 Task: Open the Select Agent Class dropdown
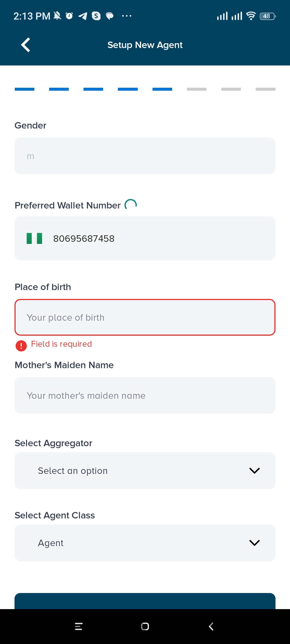pyautogui.click(x=145, y=543)
